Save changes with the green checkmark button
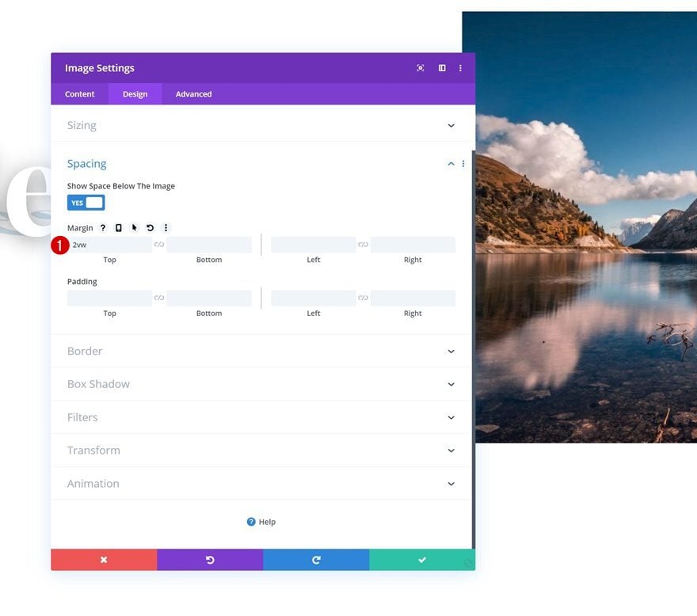The image size is (697, 616). (422, 560)
